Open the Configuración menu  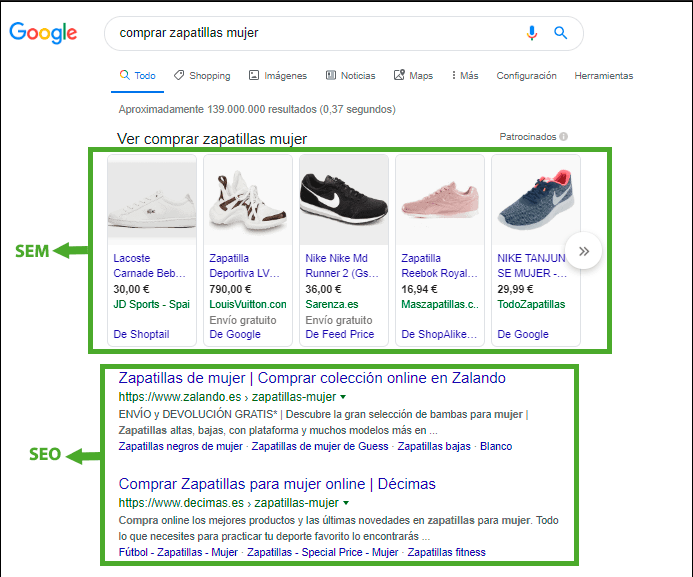point(526,76)
